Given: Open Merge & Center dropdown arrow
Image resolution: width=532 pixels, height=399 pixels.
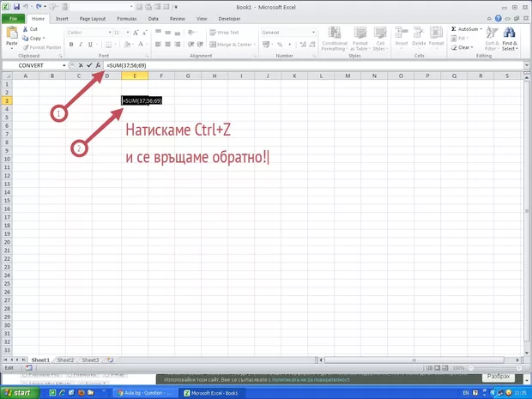Looking at the screenshot, I should pos(255,45).
